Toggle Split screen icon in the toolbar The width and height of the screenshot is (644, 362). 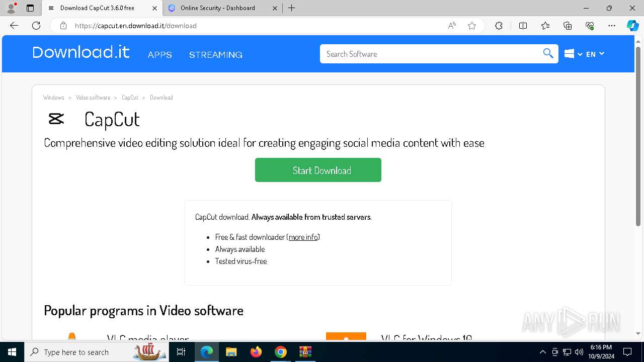[523, 26]
